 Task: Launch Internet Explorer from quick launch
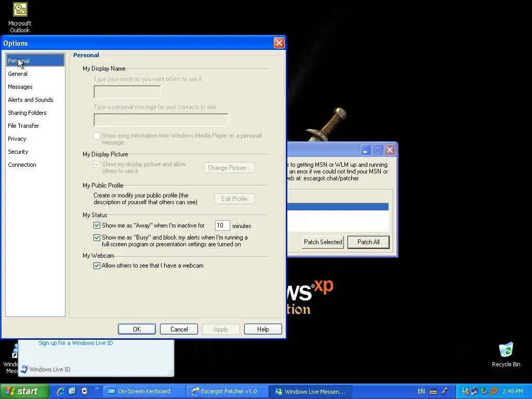(x=61, y=391)
